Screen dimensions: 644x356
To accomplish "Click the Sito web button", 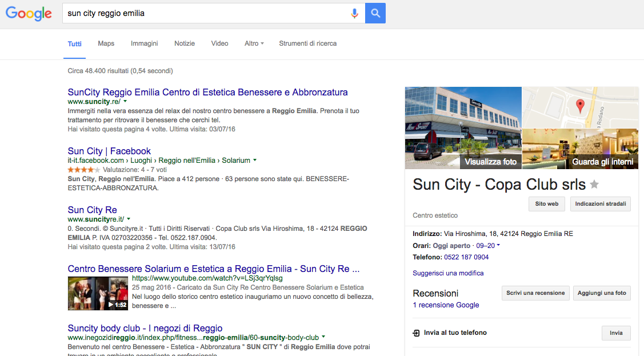I will pyautogui.click(x=547, y=204).
